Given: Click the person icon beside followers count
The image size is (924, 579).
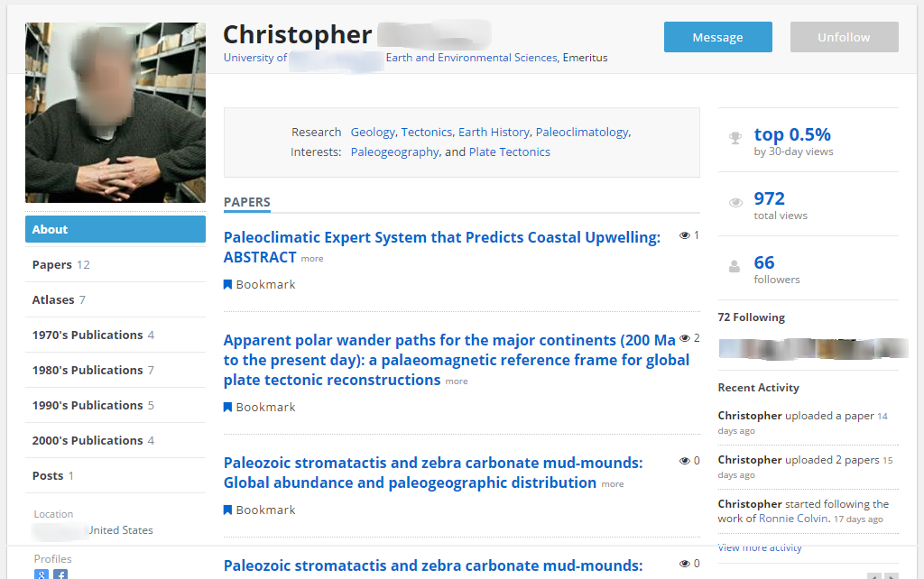Looking at the screenshot, I should point(735,266).
